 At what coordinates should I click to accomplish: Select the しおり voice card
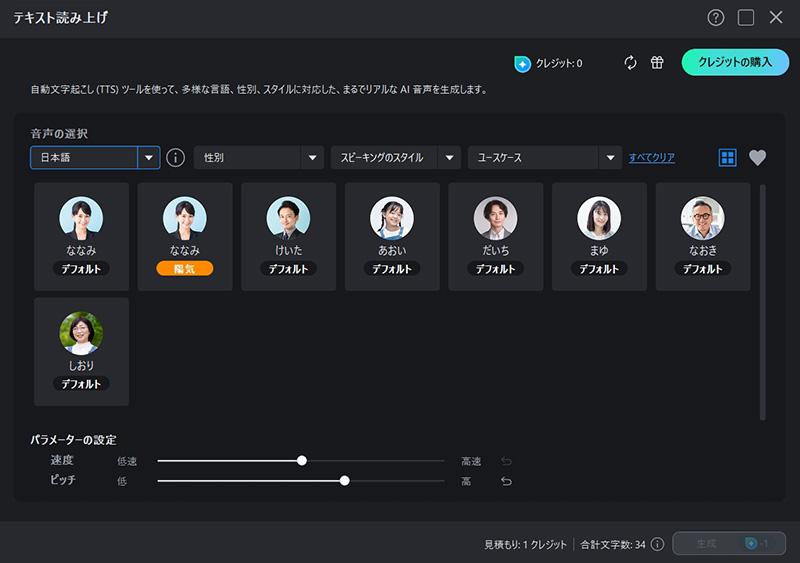82,352
